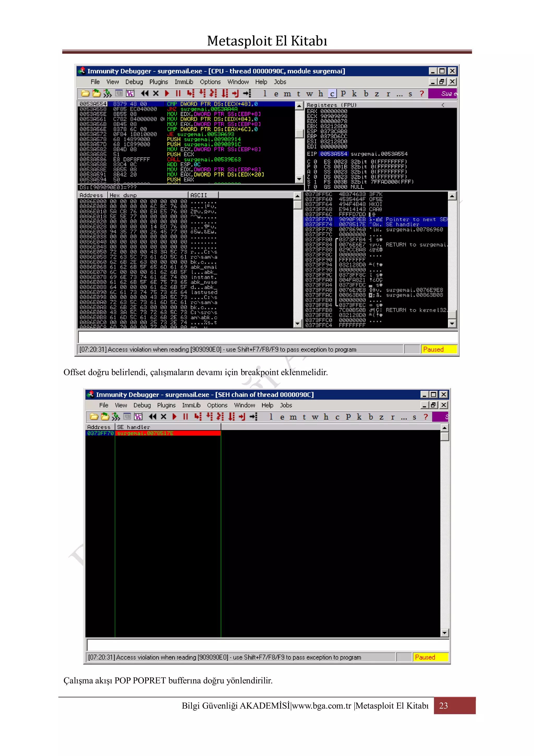
Task: Open file icon in SEH chain window toolbar
Action: click(x=94, y=417)
